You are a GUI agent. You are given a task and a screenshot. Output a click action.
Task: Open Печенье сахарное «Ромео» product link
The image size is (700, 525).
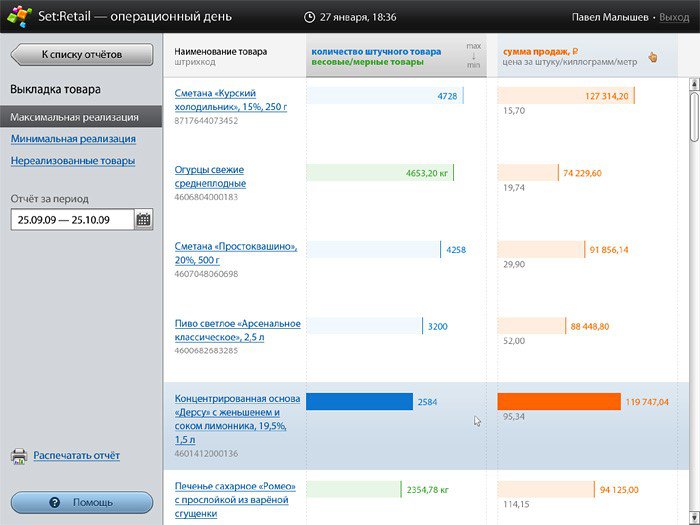[235, 500]
